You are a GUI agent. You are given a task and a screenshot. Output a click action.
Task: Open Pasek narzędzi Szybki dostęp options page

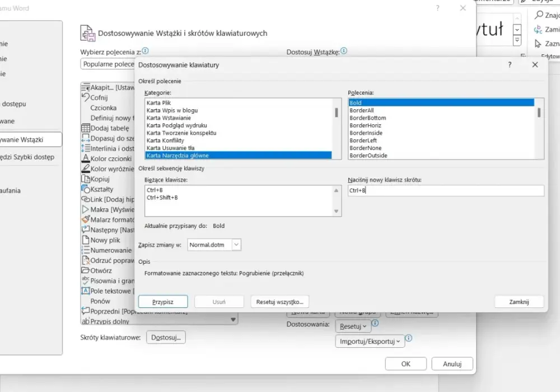point(27,157)
